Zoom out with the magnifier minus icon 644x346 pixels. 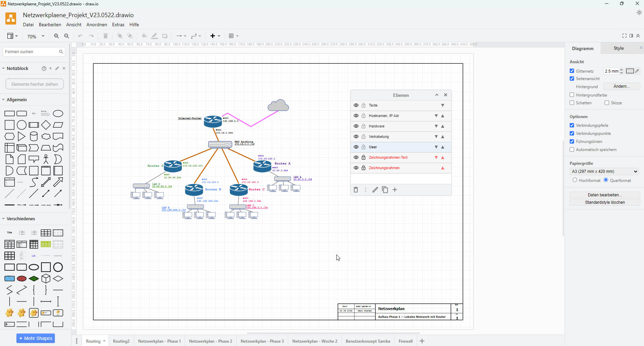67,36
